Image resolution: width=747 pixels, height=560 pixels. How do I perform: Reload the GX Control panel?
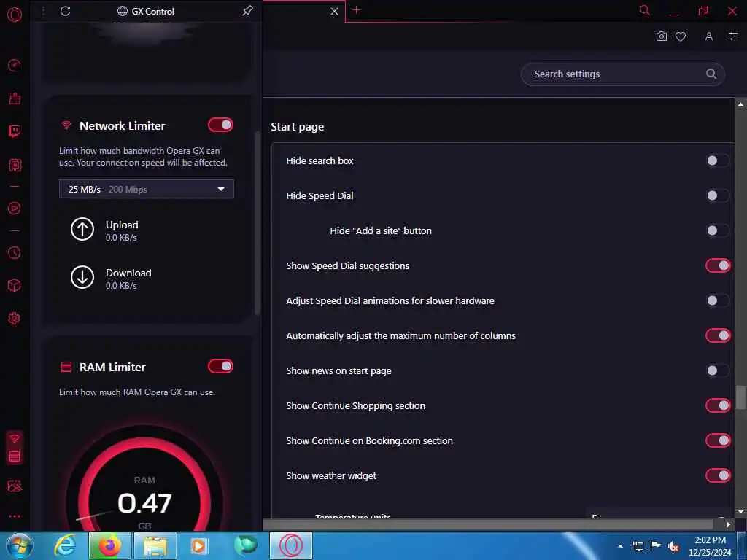click(x=65, y=11)
